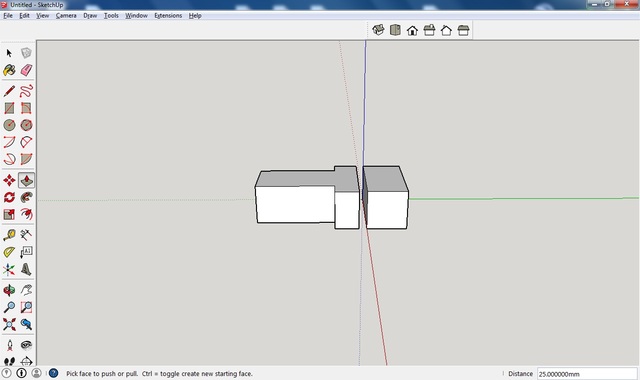Switch to Iso view icon
640x380 pixels.
[378, 30]
